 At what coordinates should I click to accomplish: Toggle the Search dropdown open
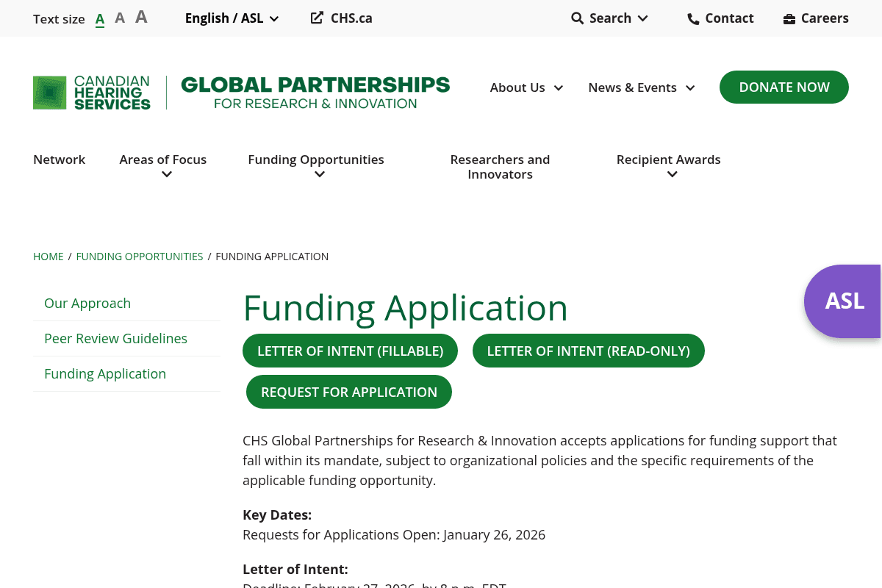[643, 18]
